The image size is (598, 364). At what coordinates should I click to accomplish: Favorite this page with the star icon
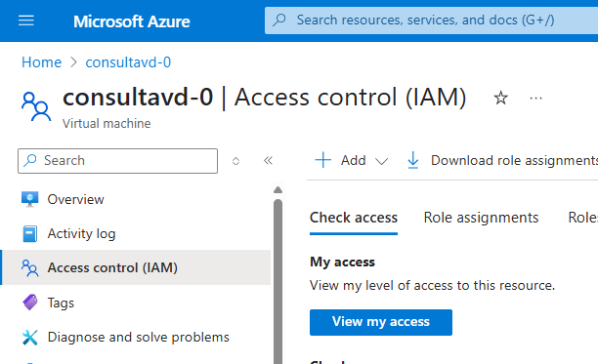coord(500,98)
